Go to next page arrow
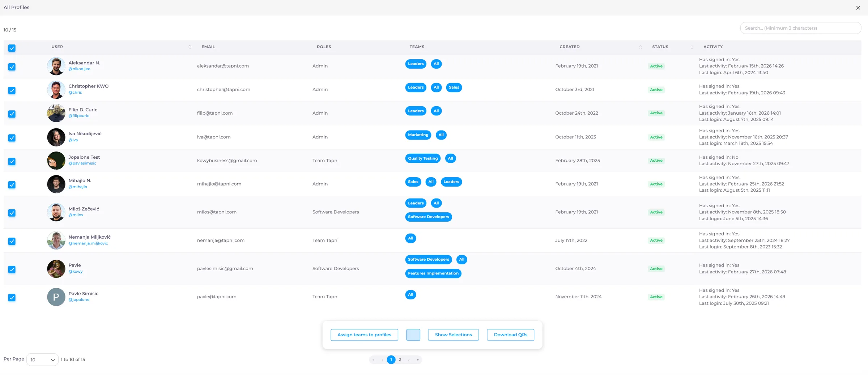868x375 pixels. [x=409, y=359]
